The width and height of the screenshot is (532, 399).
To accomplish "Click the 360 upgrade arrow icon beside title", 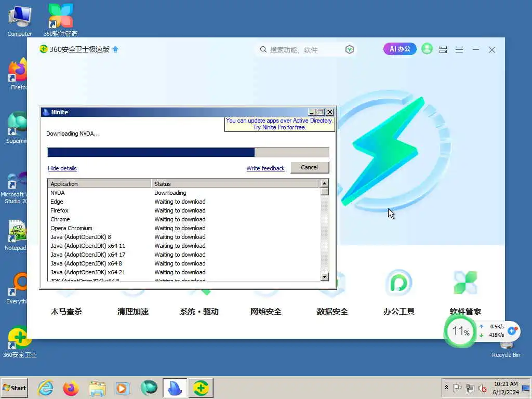I will (115, 49).
